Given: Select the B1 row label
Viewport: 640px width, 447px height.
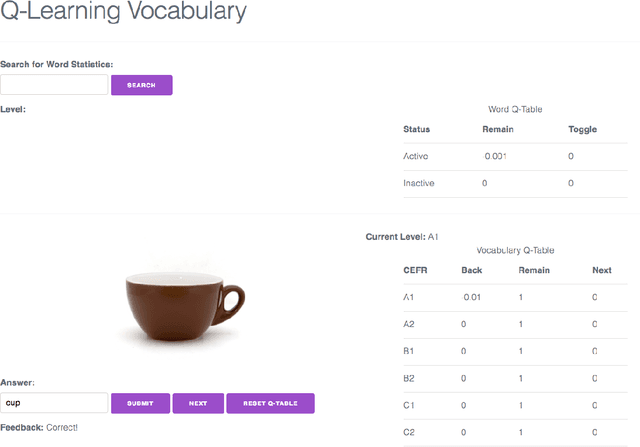Looking at the screenshot, I should click(408, 351).
